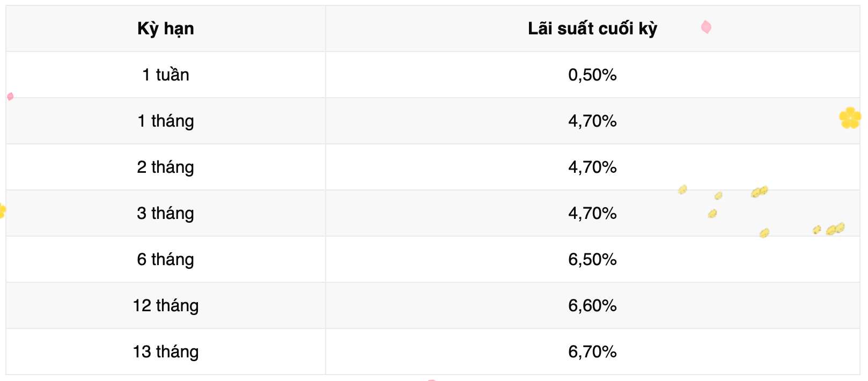Select the 6,60% interest rate cell
Screen dimensions: 868x381
[592, 305]
